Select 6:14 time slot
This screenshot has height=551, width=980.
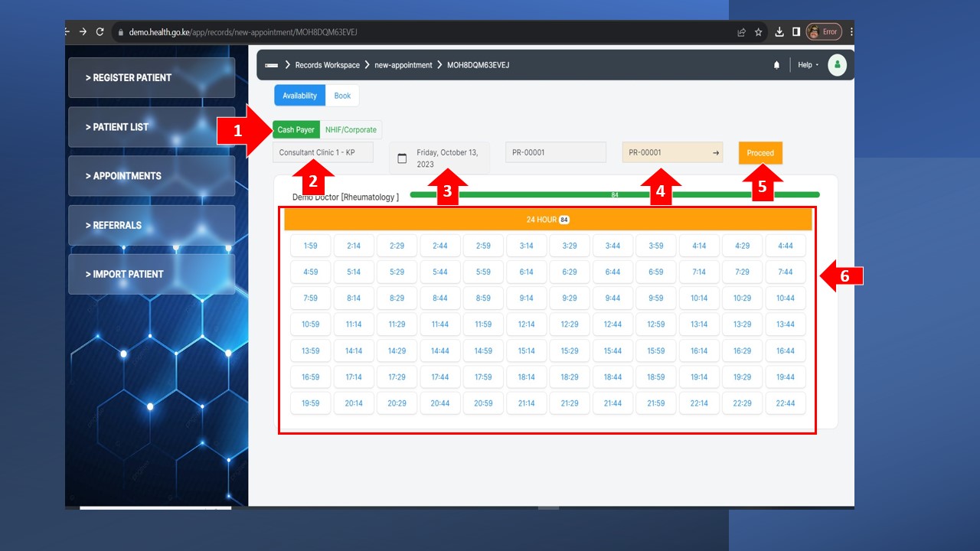pyautogui.click(x=526, y=272)
